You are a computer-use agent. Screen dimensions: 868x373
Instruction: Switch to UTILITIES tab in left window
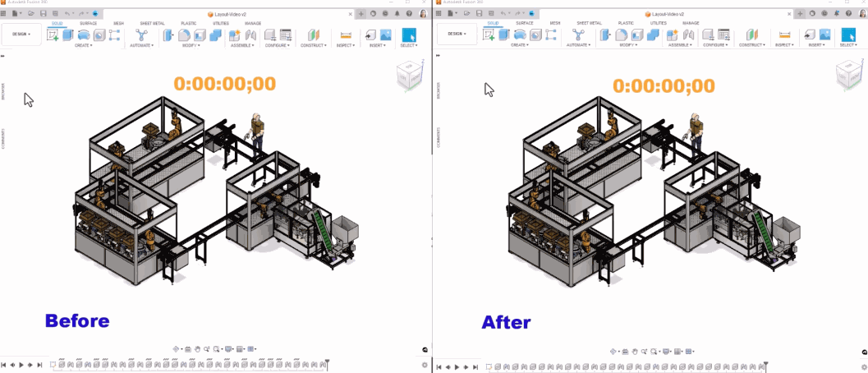pos(222,23)
